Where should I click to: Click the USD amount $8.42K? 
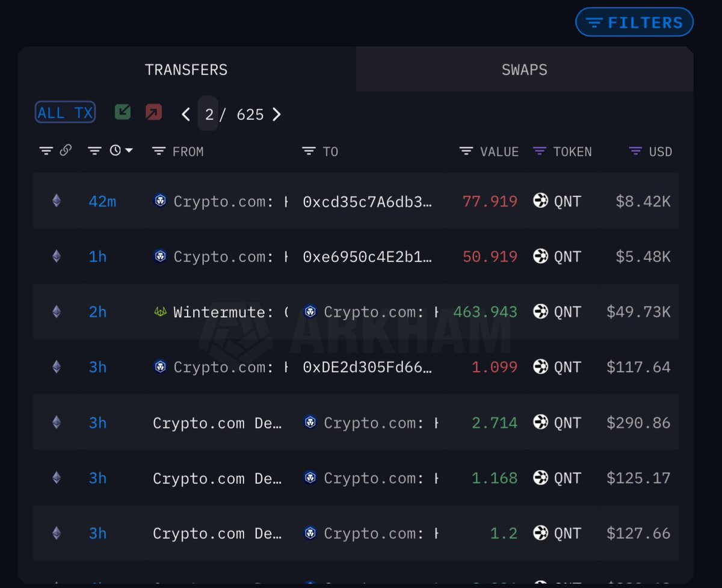(x=643, y=201)
